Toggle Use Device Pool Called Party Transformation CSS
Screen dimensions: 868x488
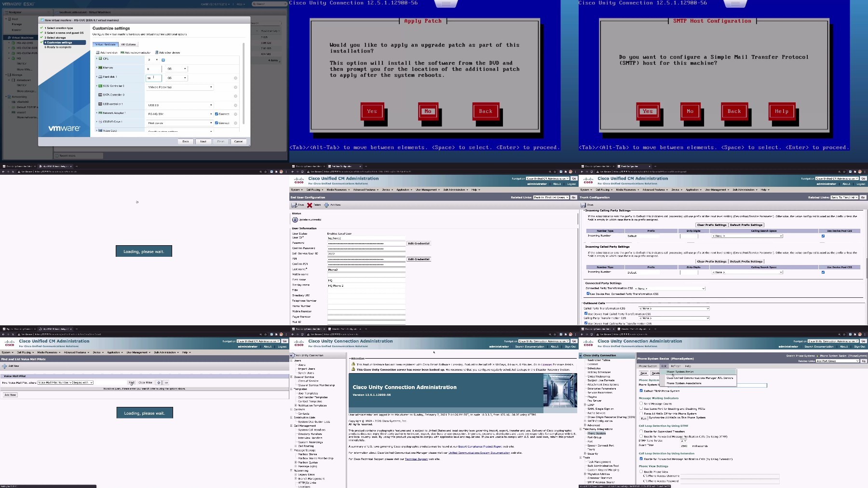(x=586, y=313)
